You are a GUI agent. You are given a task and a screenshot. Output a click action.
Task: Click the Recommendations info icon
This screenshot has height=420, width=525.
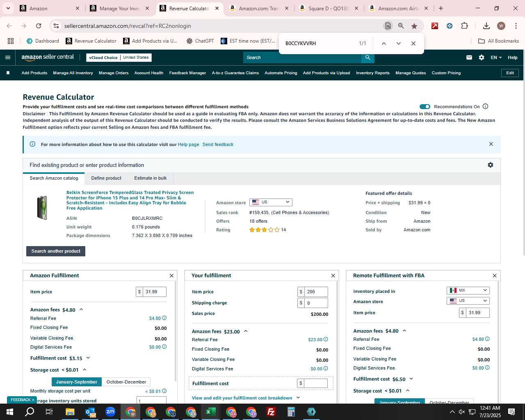(x=486, y=107)
